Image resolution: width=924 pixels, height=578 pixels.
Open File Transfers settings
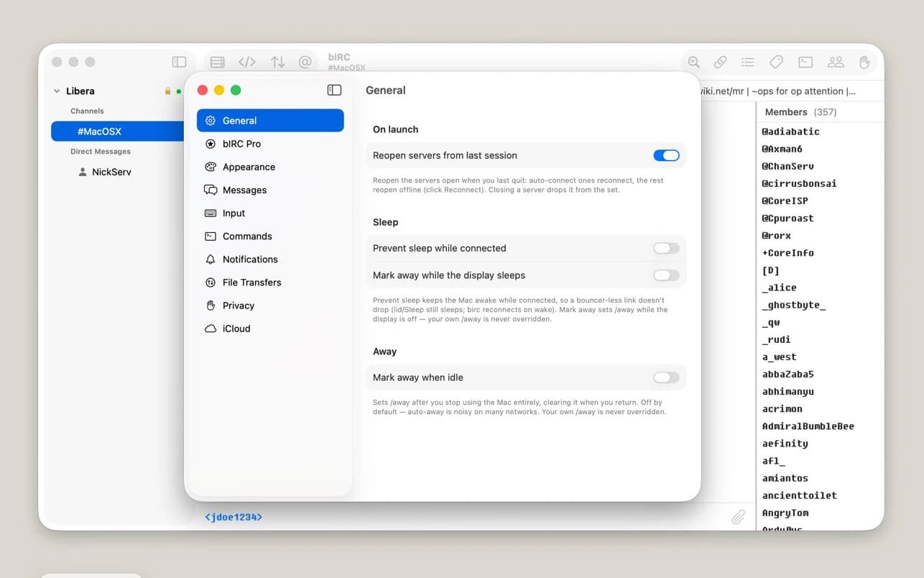(270, 282)
